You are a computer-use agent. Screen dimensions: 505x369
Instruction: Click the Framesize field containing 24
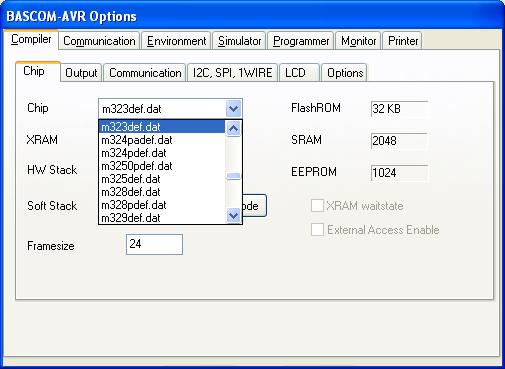tap(154, 244)
